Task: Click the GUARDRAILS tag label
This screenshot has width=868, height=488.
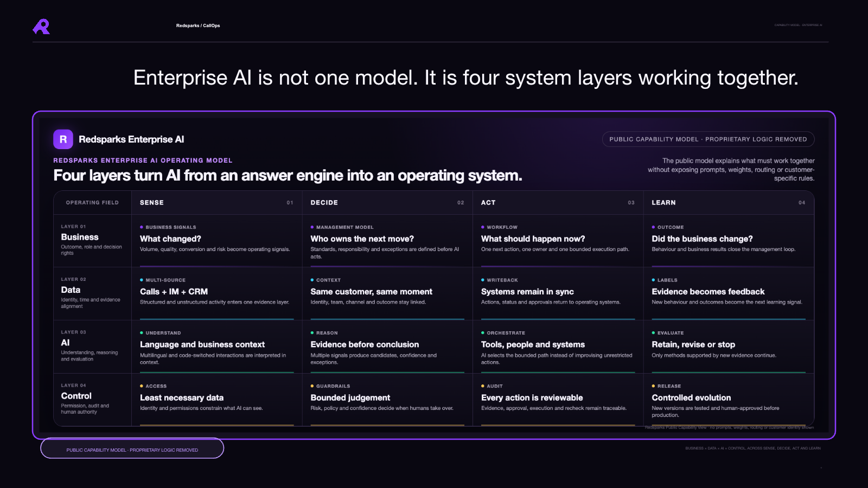Action: click(x=333, y=386)
